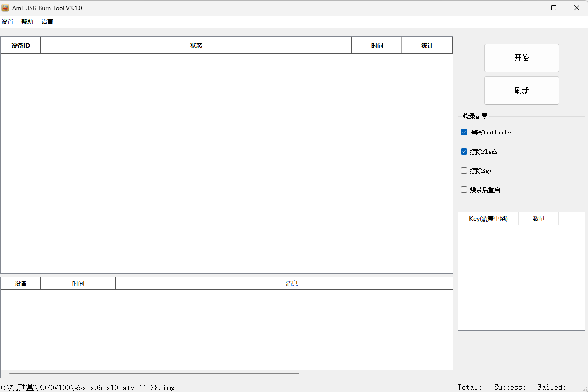Select the 设备ID column header
This screenshot has width=588, height=392.
pyautogui.click(x=20, y=45)
